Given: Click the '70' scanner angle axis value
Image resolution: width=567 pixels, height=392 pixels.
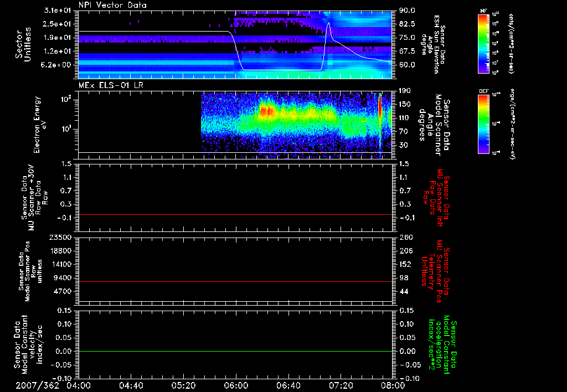Looking at the screenshot, I should pos(405,132).
